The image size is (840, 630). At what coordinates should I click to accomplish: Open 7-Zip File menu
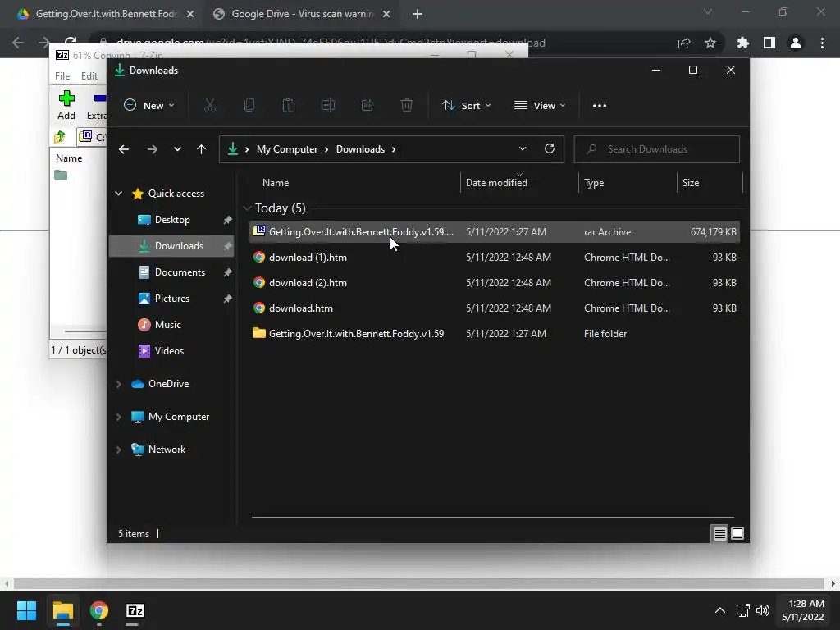[x=62, y=76]
